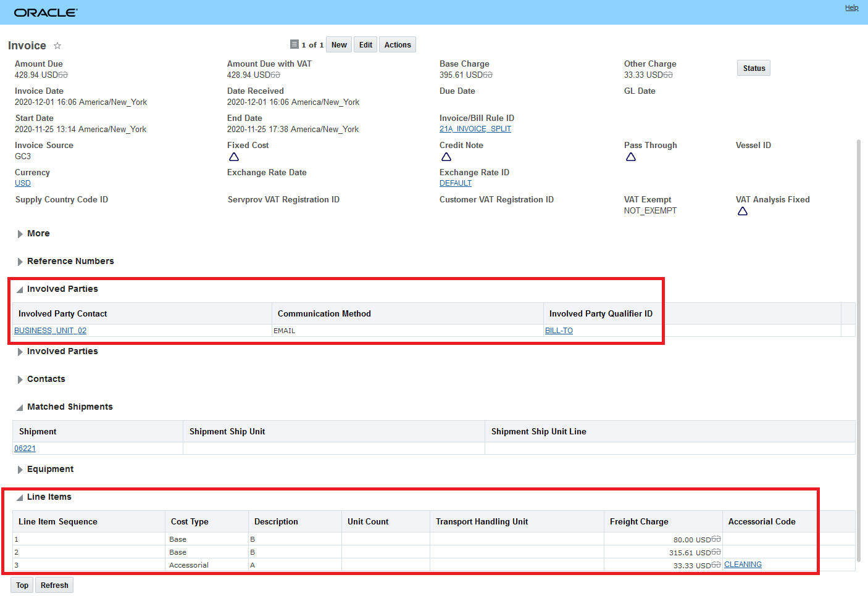Click the Involved Party Qualifier ID column header
The height and width of the screenshot is (596, 868).
692,313
